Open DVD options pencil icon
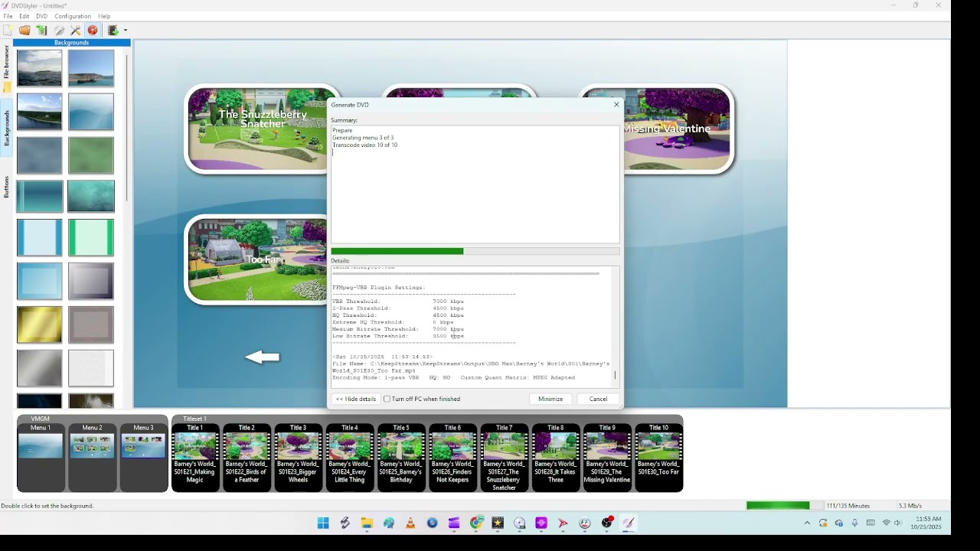 (59, 31)
